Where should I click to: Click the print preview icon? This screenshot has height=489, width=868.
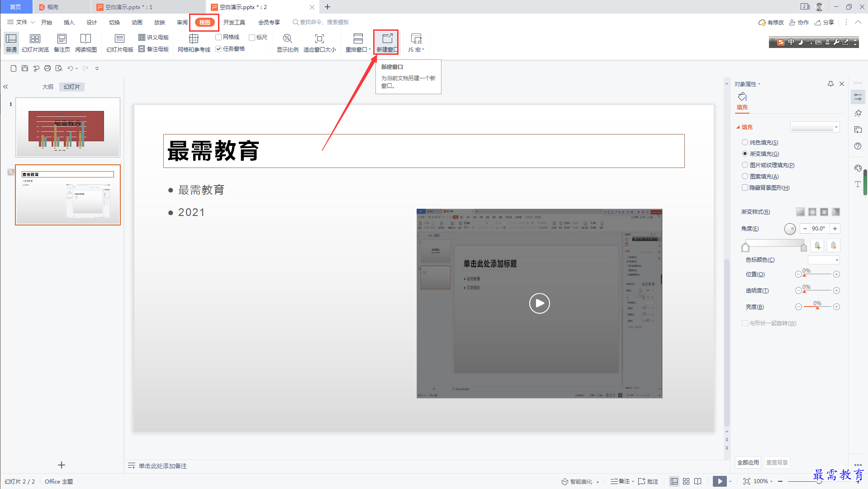point(59,68)
